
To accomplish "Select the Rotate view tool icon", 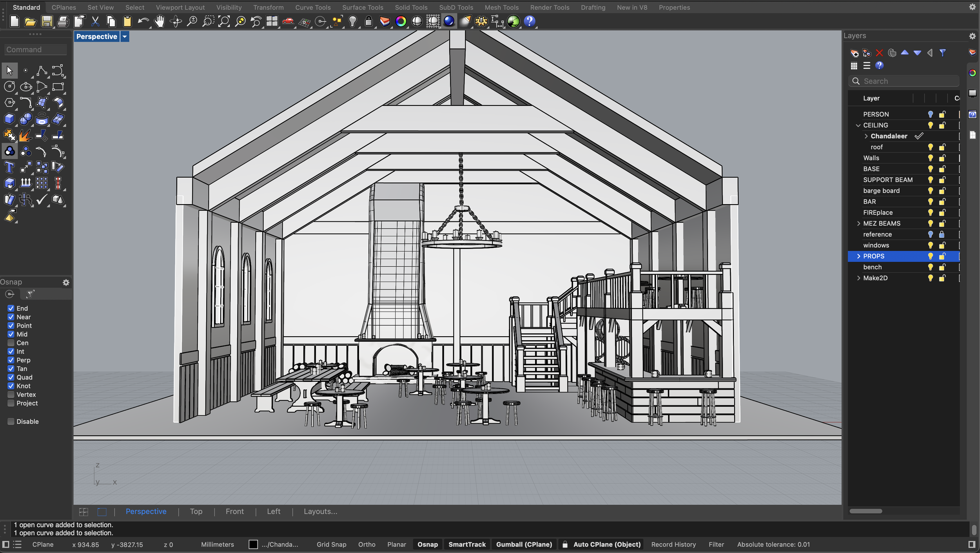I will pos(175,22).
